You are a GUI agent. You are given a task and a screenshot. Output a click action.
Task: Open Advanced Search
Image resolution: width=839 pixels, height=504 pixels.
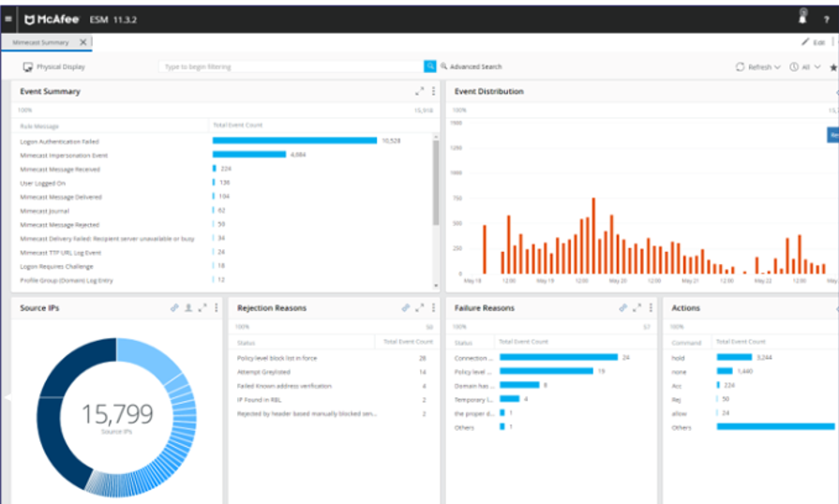click(472, 67)
